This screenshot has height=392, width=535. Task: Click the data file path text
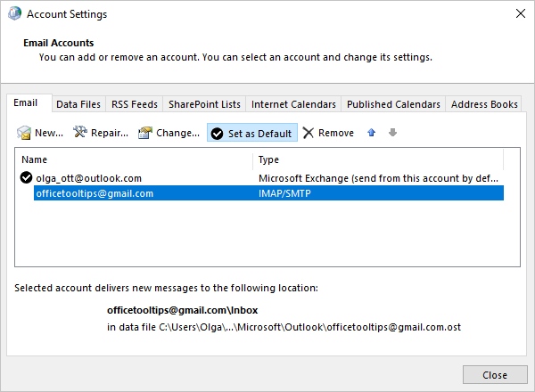tap(284, 327)
